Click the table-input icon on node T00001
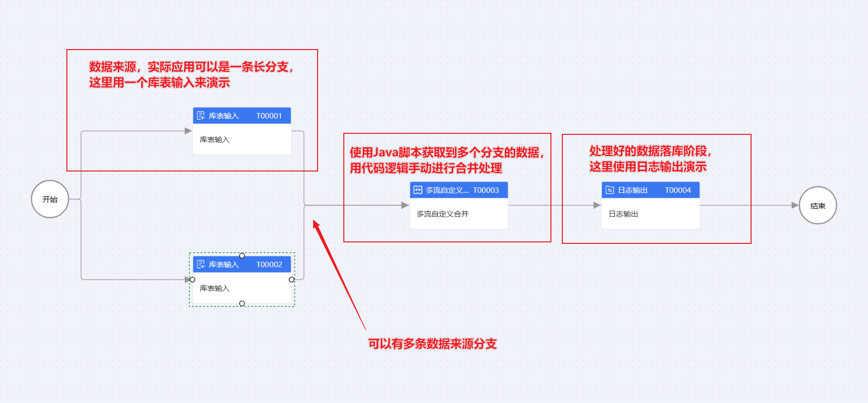This screenshot has height=403, width=868. (201, 115)
